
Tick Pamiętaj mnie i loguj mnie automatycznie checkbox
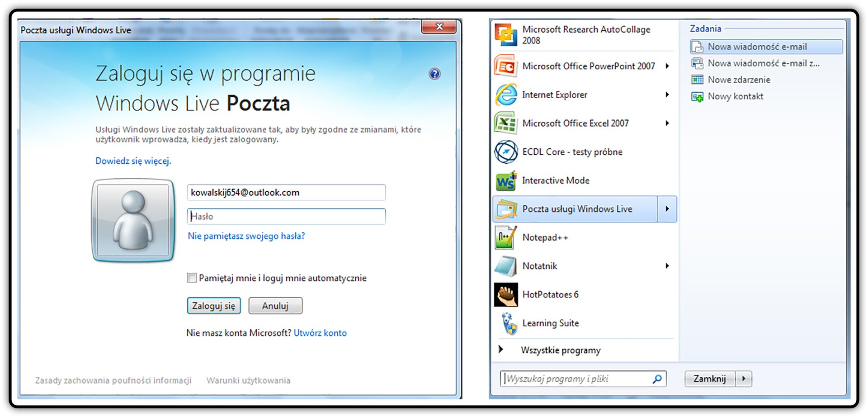[192, 278]
